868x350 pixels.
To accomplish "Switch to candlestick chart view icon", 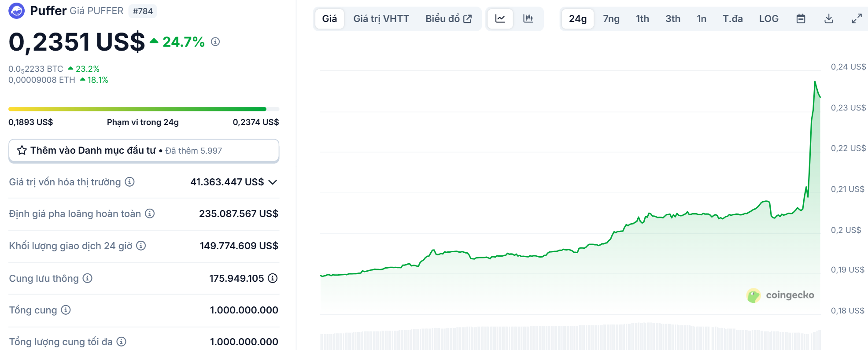I will tap(528, 19).
